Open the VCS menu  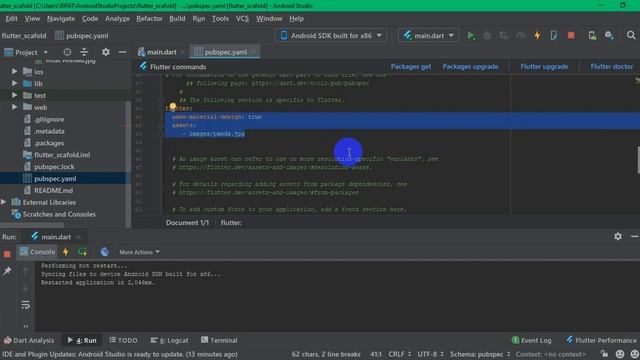point(242,18)
